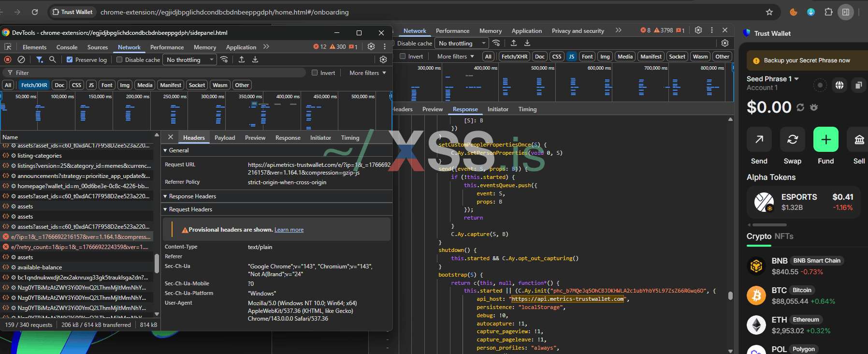This screenshot has width=868, height=354.
Task: Click the clear network log icon
Action: tap(21, 59)
